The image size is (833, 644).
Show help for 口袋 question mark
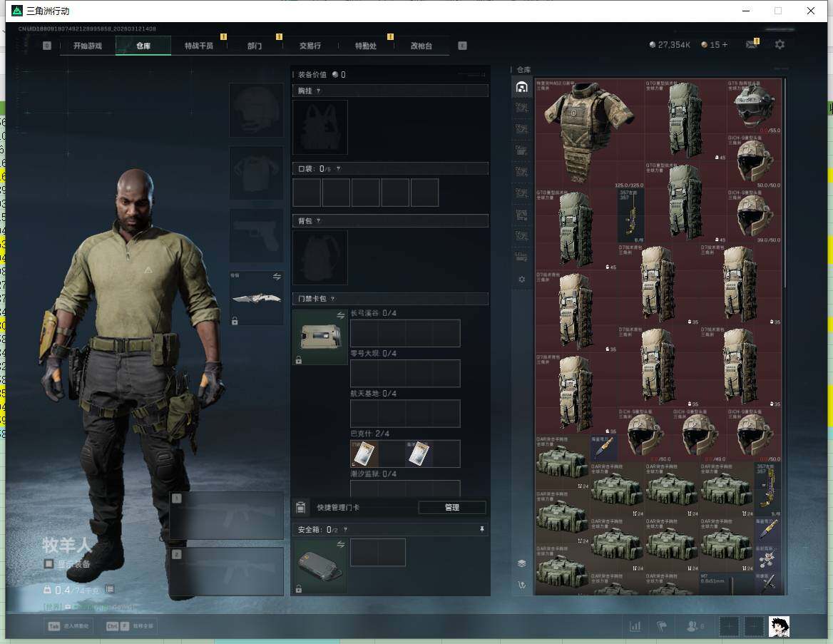(x=338, y=169)
